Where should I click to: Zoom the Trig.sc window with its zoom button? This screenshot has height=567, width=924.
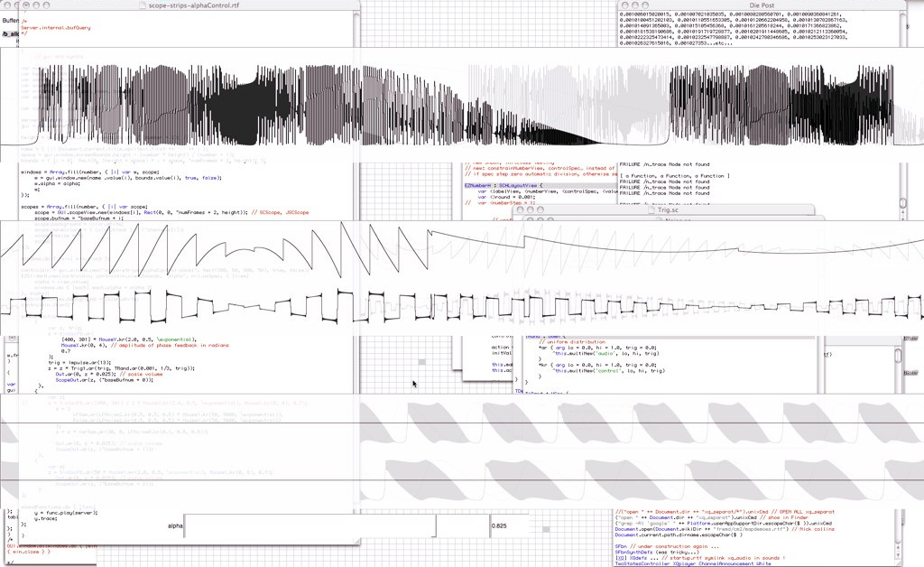click(541, 209)
